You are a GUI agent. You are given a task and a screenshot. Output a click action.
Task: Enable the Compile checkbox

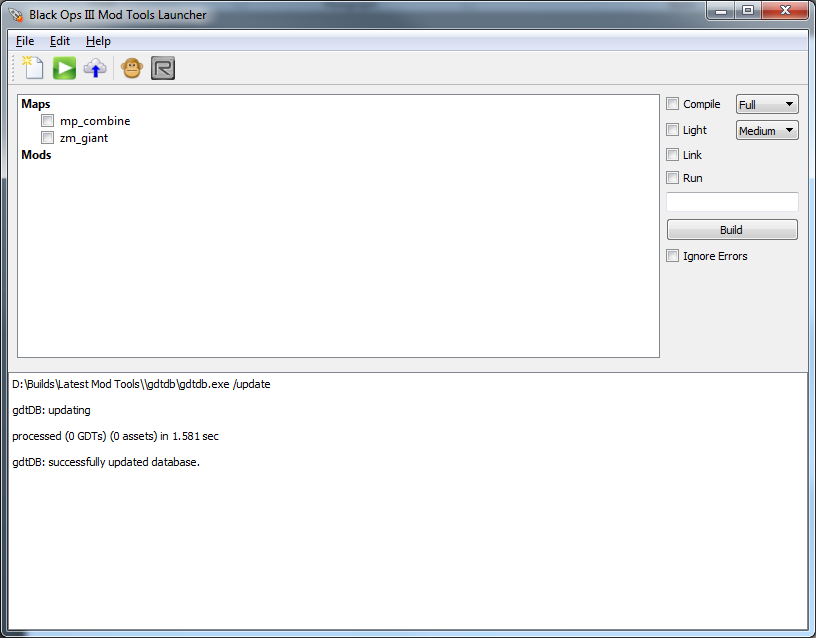(672, 104)
